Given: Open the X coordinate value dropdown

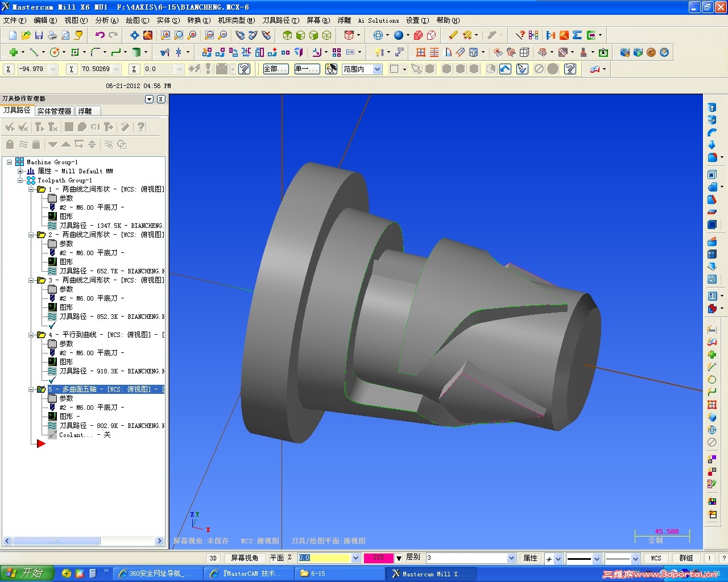Looking at the screenshot, I should (x=53, y=69).
